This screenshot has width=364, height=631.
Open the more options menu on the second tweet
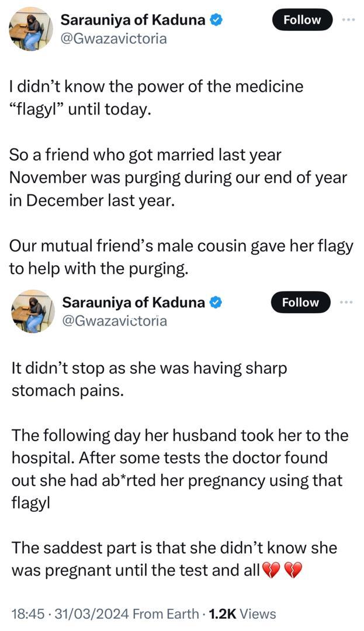[346, 302]
